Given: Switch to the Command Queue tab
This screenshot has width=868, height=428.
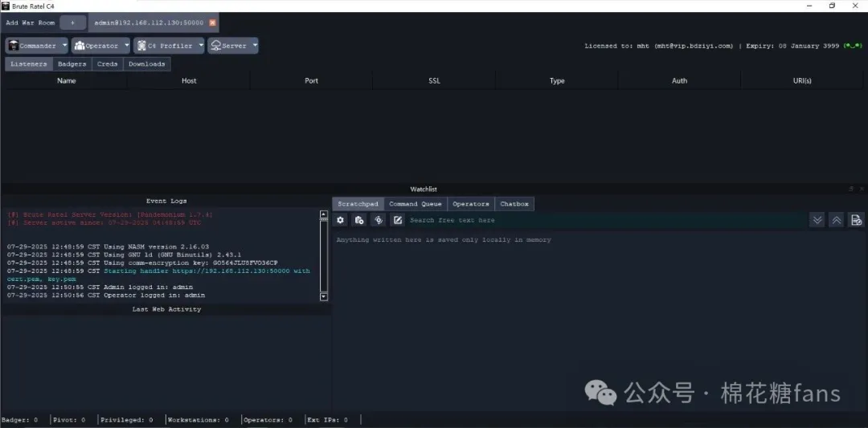Looking at the screenshot, I should [x=415, y=204].
